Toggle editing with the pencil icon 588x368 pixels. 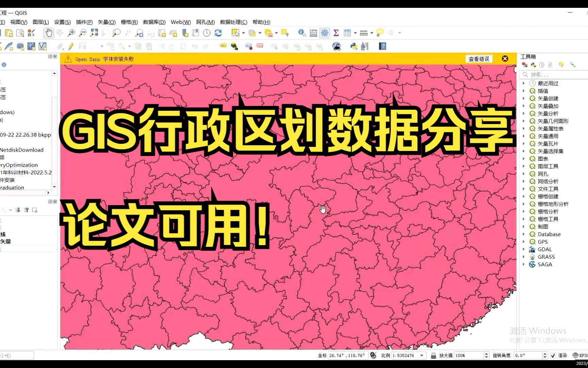pyautogui.click(x=71, y=46)
